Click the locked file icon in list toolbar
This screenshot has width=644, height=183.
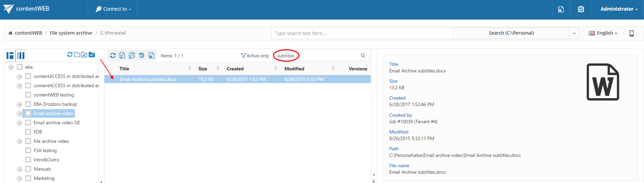(151, 55)
